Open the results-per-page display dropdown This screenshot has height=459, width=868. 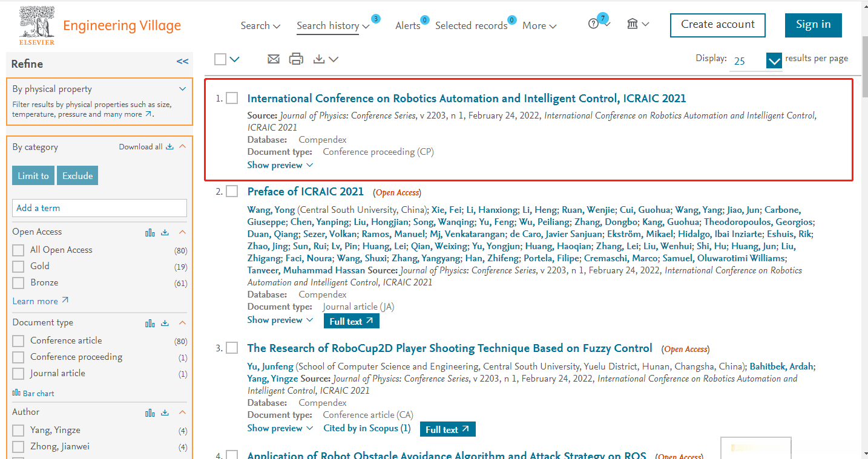(x=774, y=61)
